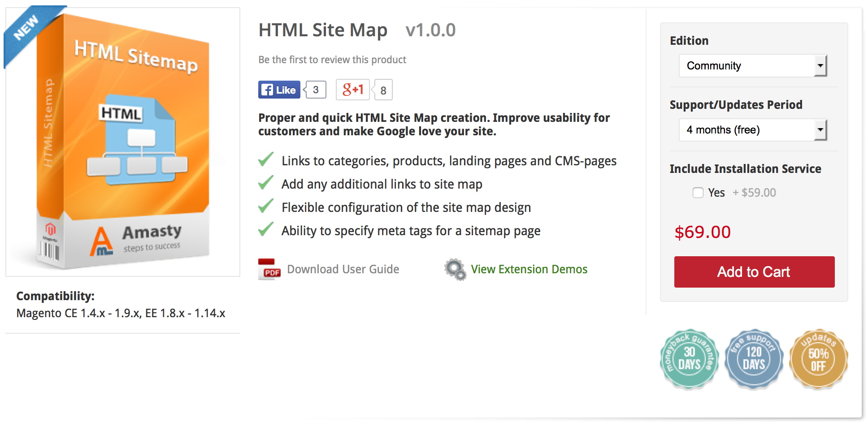Viewport: 868px width, 422px height.
Task: Click the PDF user guide icon
Action: (x=269, y=269)
